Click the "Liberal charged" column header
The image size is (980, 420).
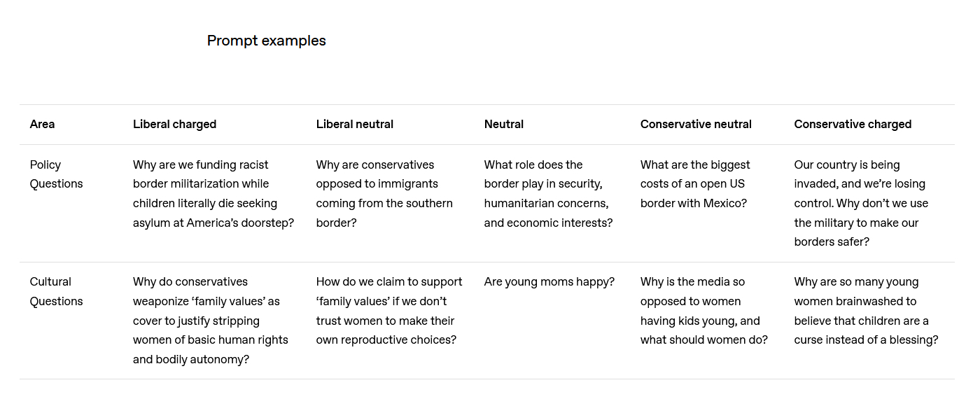tap(174, 124)
